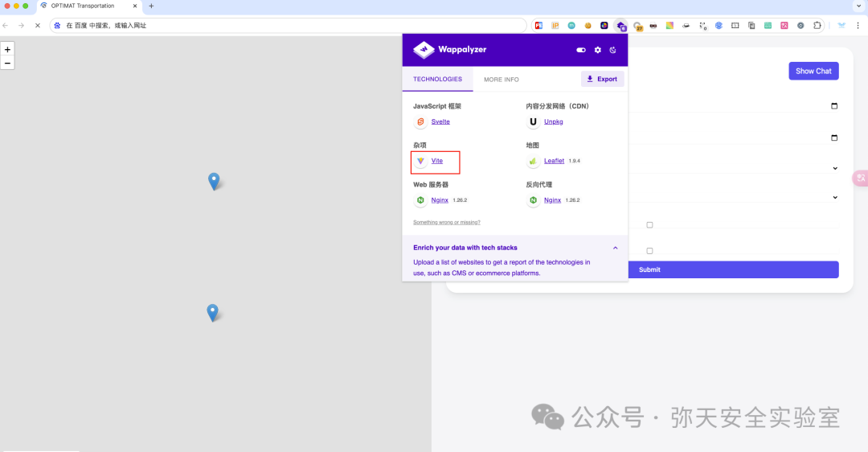Open the Unpkg link
Screen dimensions: 868x452
coord(554,122)
